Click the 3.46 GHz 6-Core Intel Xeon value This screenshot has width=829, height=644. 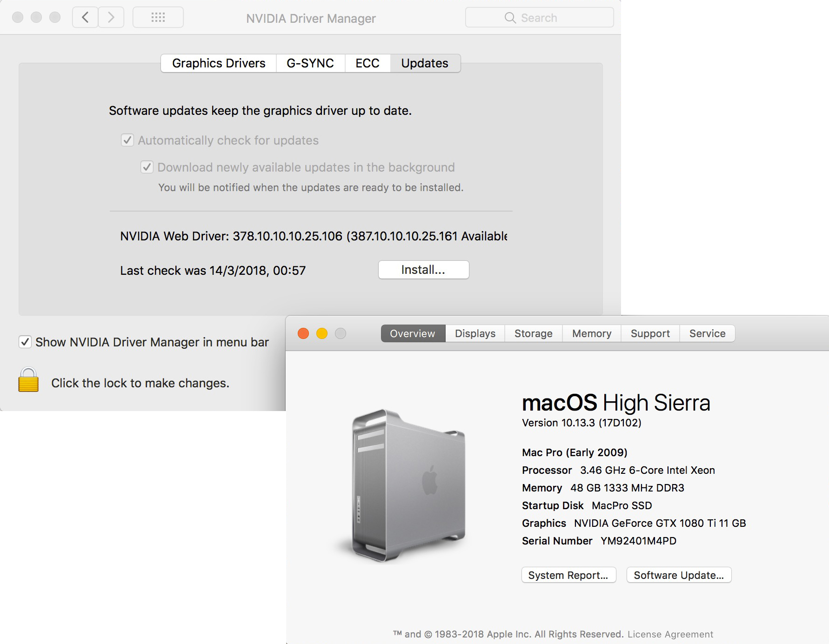(648, 470)
